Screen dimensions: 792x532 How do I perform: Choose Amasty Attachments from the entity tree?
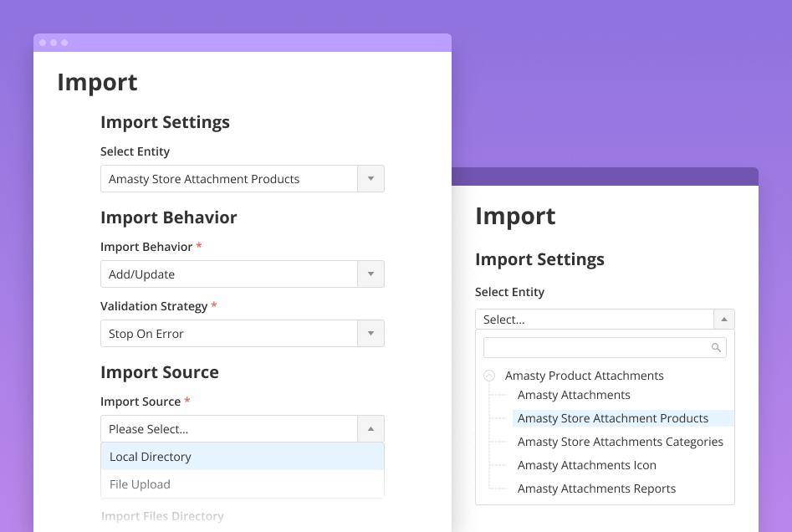[x=574, y=395]
